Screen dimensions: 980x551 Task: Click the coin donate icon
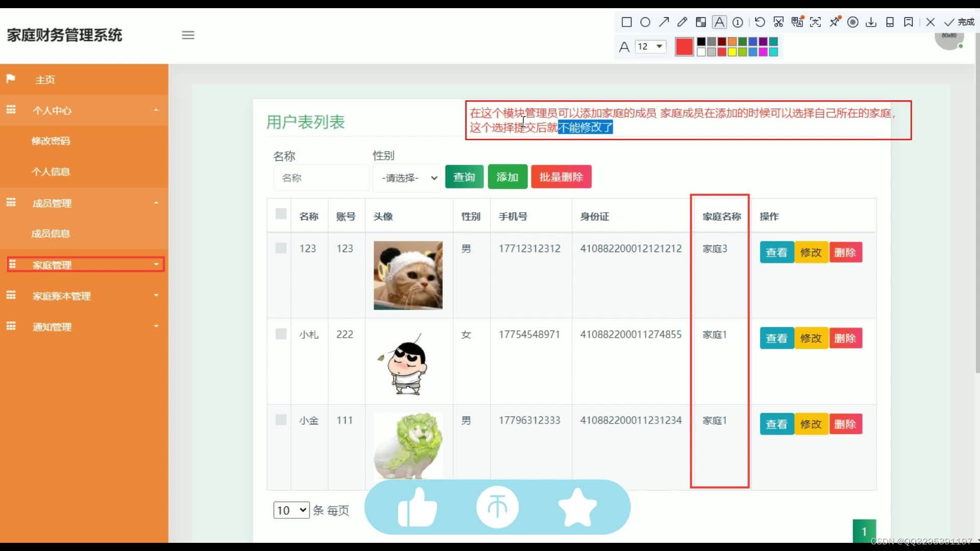pos(498,507)
